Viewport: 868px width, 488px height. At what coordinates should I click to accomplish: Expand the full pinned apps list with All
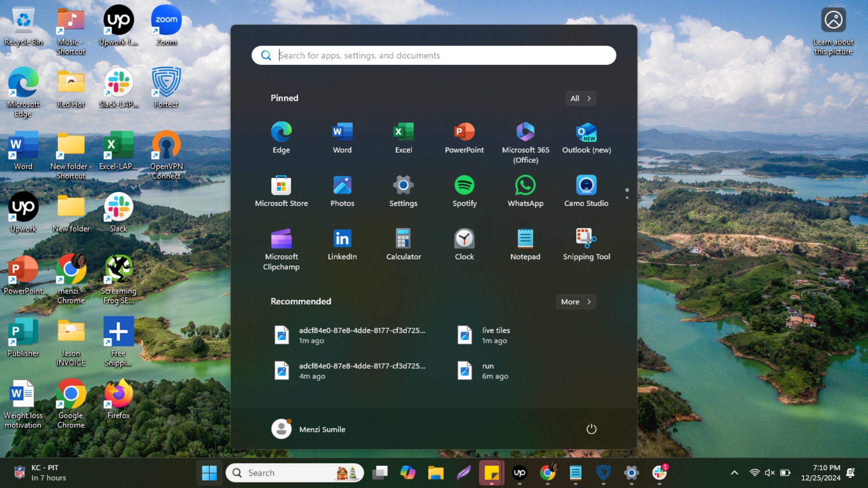pyautogui.click(x=580, y=98)
